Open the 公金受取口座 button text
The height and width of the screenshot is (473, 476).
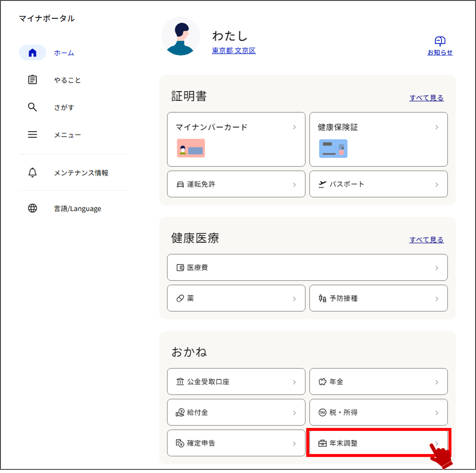point(208,382)
